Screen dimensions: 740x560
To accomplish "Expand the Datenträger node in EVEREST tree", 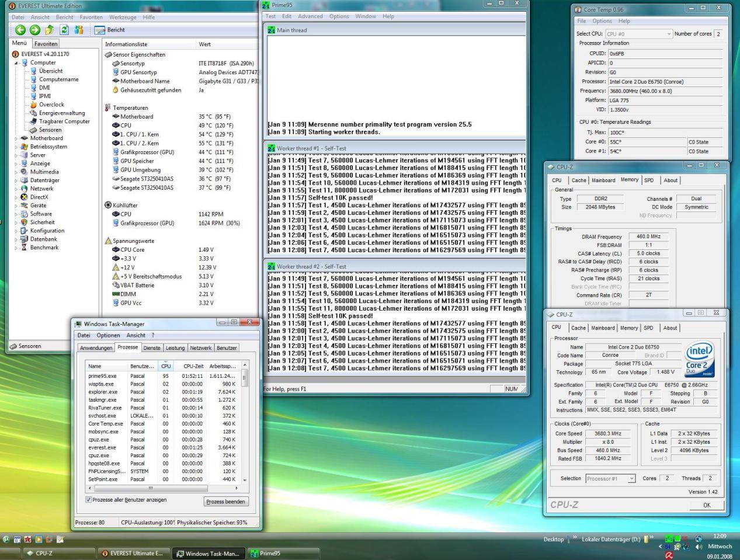I will click(x=16, y=180).
